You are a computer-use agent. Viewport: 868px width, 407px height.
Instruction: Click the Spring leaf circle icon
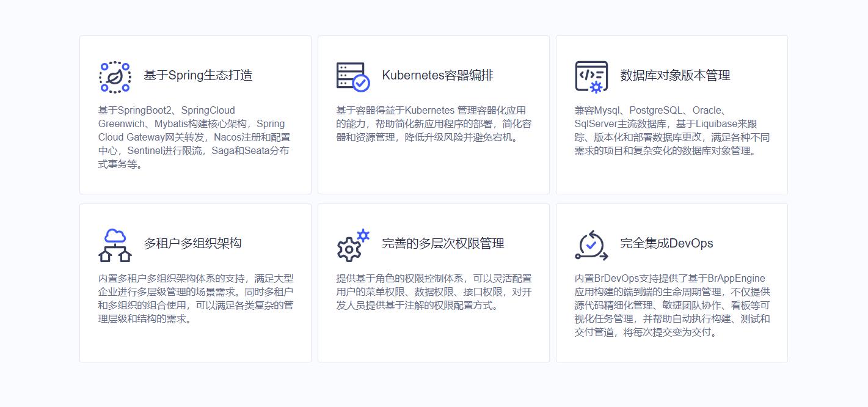[115, 77]
